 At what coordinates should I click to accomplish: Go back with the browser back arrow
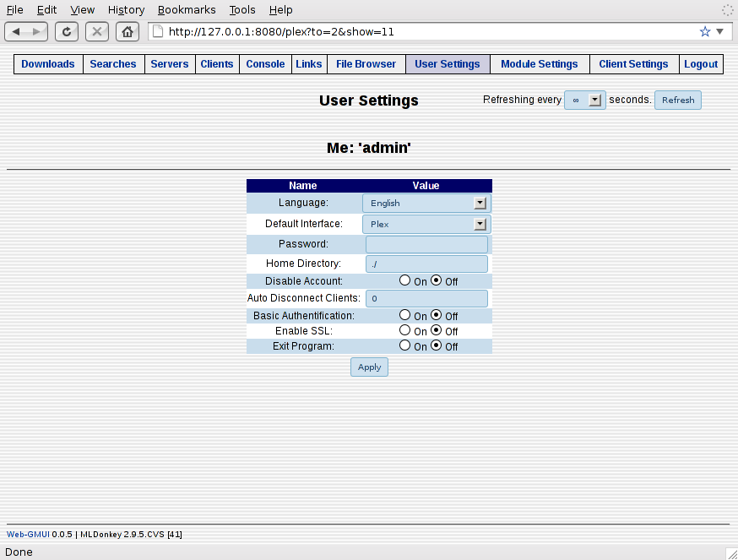(x=16, y=32)
